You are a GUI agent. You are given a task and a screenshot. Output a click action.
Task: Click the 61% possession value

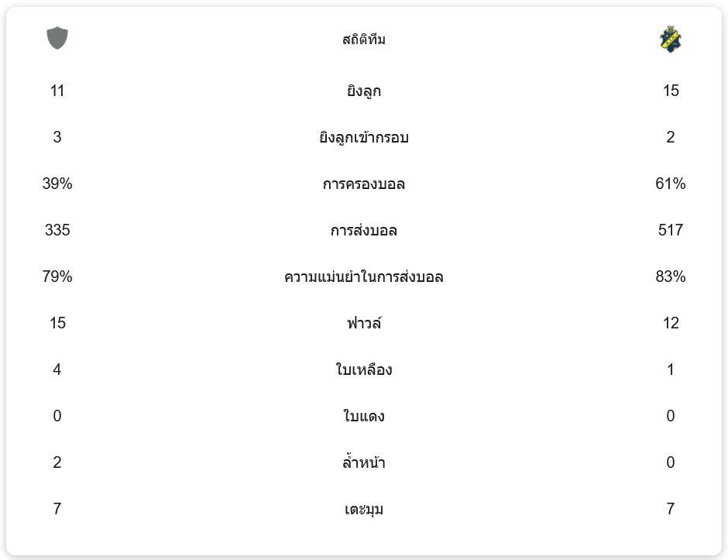tap(671, 184)
